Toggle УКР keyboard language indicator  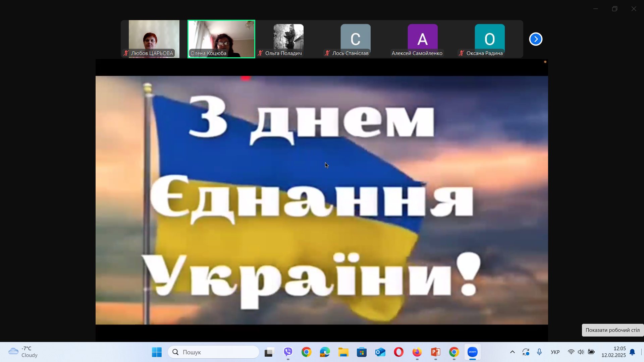[555, 352]
